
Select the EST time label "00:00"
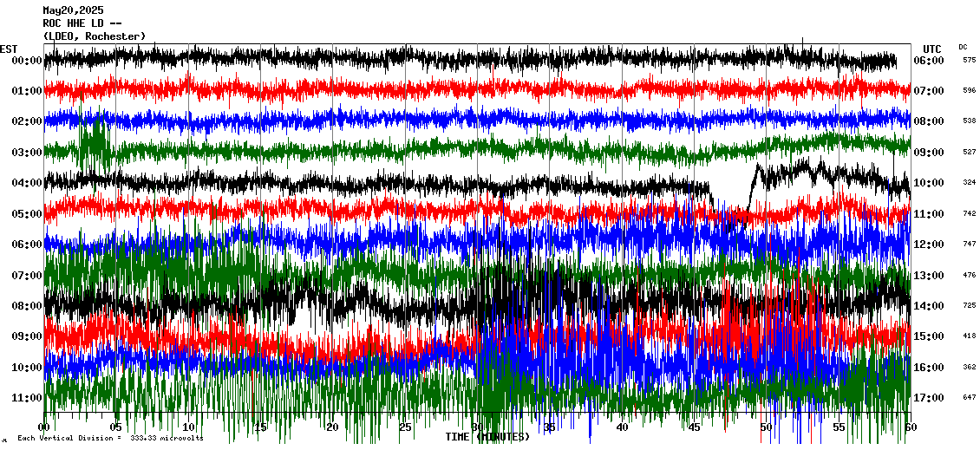coord(27,61)
